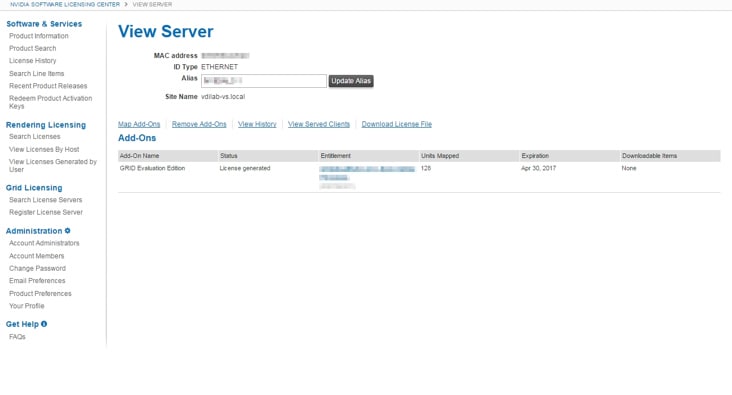Image resolution: width=732 pixels, height=395 pixels.
Task: Open Recent Product Releases in sidebar
Action: coord(48,86)
